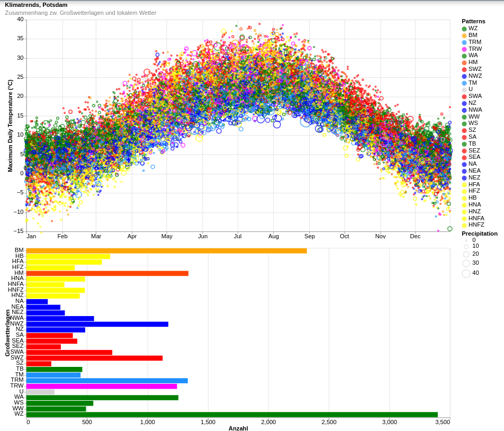
Task: Select the precipitation 20 legend circle
Action: point(466,254)
